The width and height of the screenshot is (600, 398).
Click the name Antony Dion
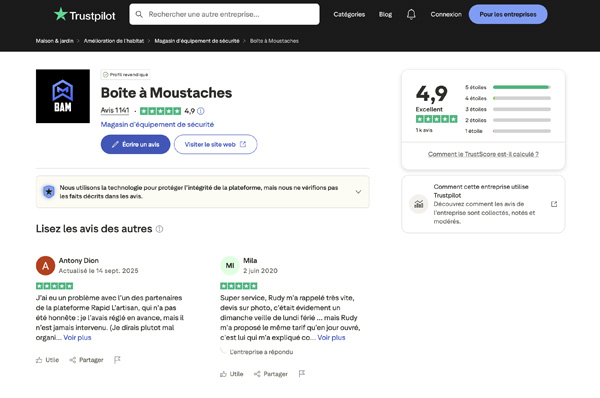[x=78, y=261]
